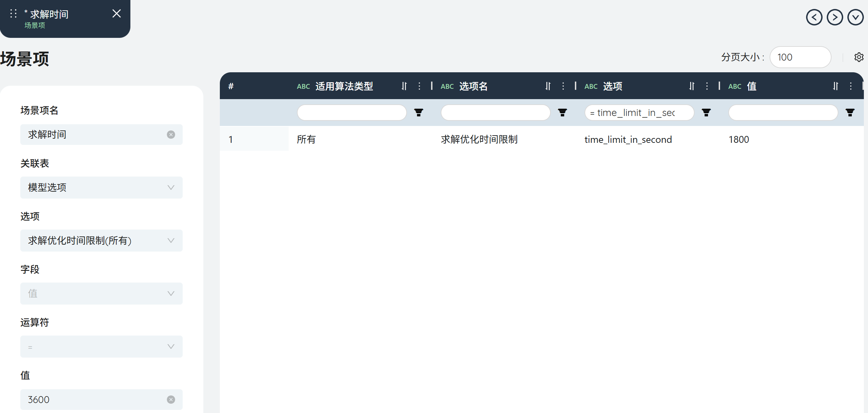The image size is (868, 413).
Task: Sort the 适用算法类型 column
Action: tap(404, 86)
